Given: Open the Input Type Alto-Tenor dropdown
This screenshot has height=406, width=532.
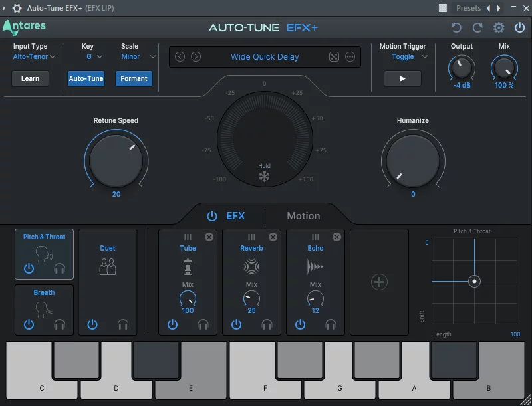Looking at the screenshot, I should pos(34,57).
